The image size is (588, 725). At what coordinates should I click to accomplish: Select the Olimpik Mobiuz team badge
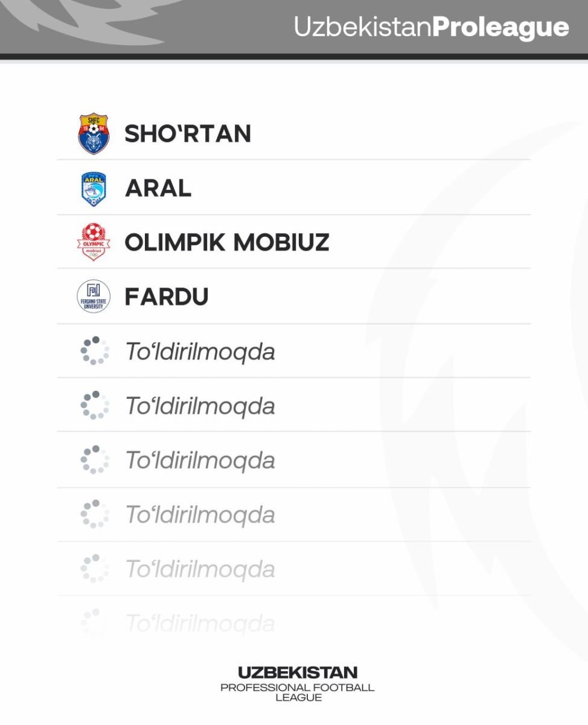tap(94, 242)
